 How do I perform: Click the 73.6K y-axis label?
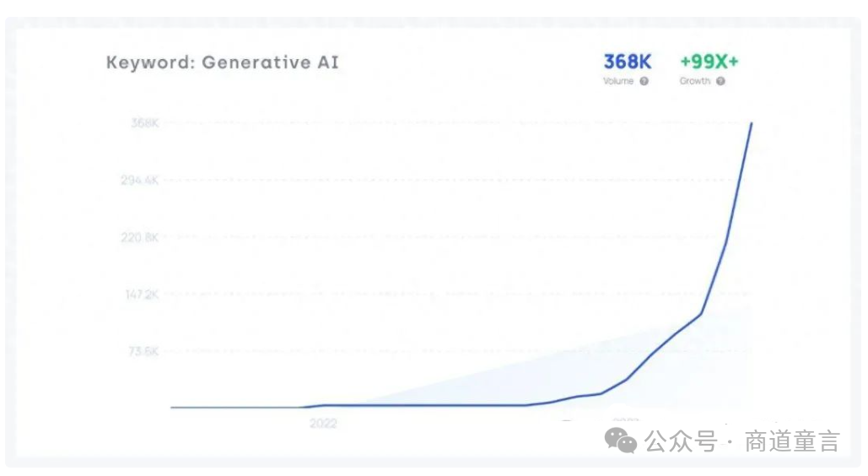click(143, 351)
